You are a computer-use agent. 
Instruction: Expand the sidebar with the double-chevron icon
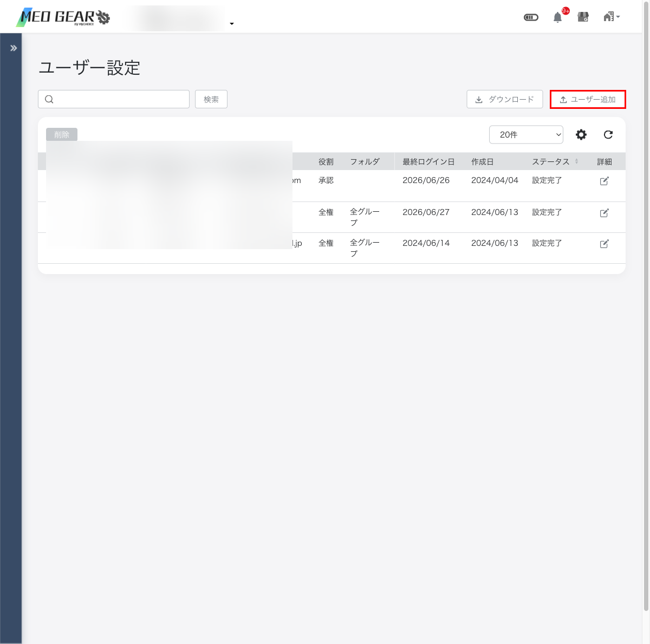[x=14, y=48]
